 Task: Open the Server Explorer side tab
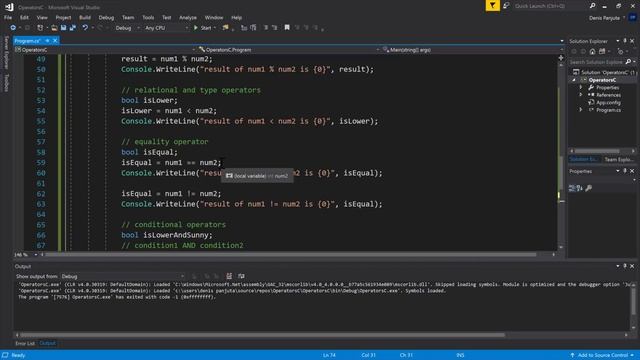point(6,52)
